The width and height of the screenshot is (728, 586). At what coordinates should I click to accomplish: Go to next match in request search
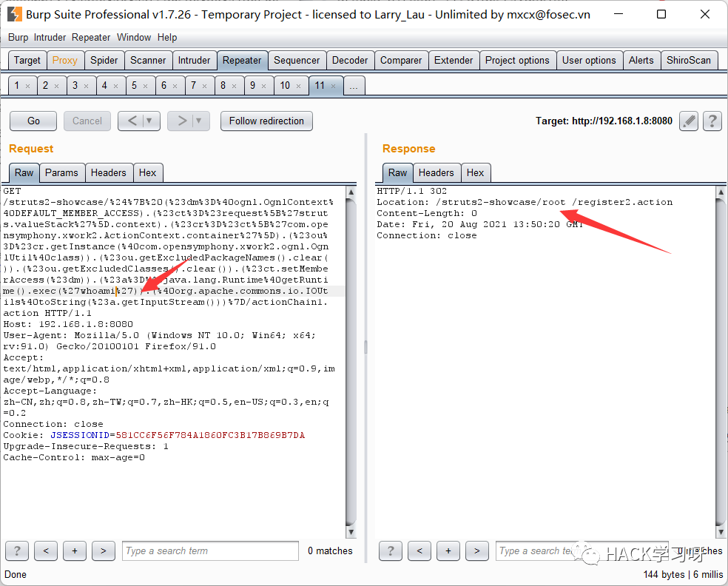pos(104,551)
